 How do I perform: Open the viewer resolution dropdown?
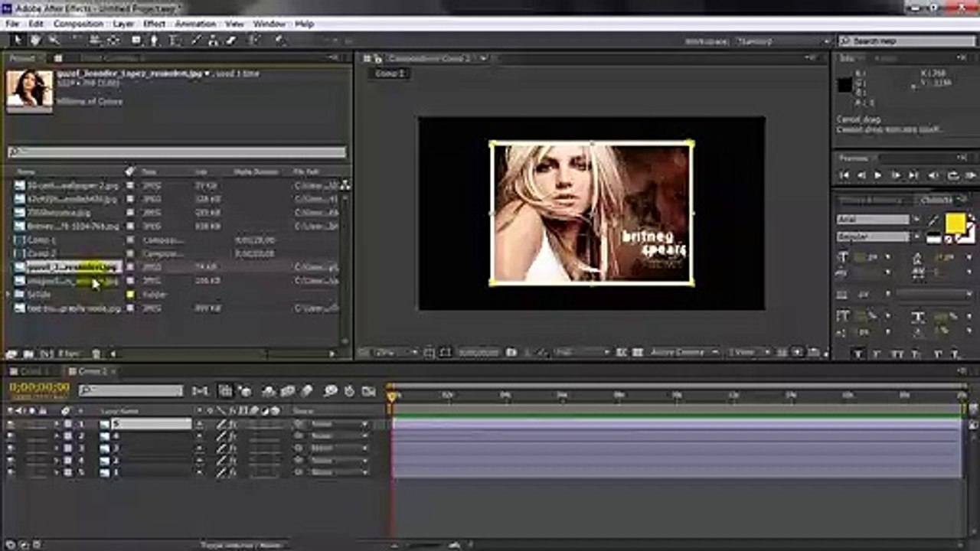[582, 352]
